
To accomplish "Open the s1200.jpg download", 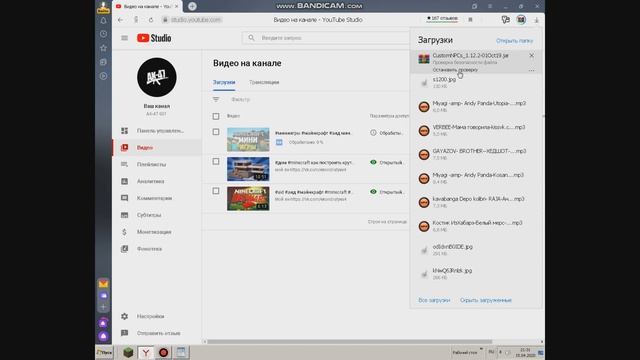I will click(x=476, y=82).
